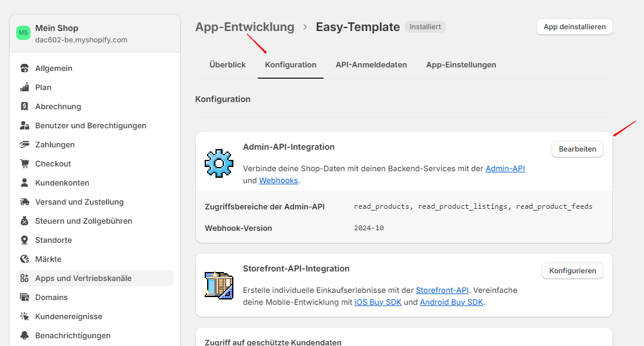644x346 pixels.
Task: Click the Plan icon in sidebar
Action: tap(24, 87)
